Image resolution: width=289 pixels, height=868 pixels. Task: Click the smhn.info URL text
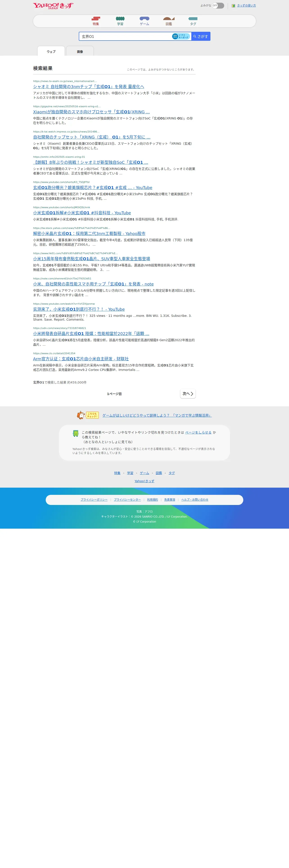pos(59,157)
